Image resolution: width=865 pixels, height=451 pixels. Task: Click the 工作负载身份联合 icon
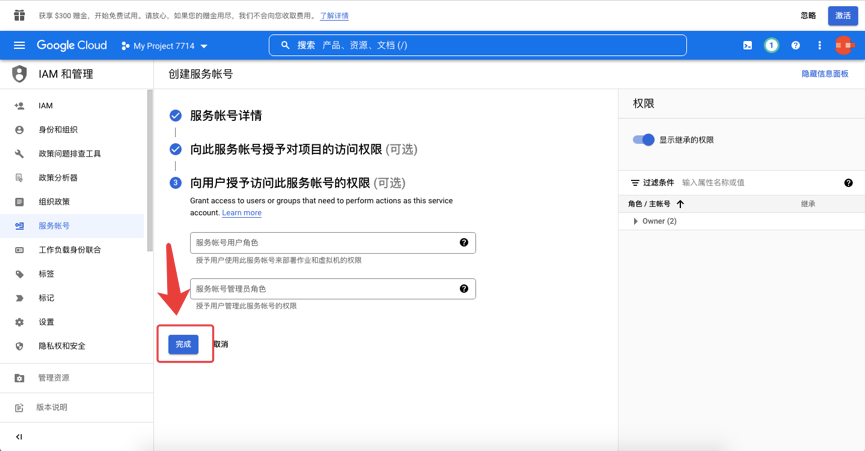(19, 250)
